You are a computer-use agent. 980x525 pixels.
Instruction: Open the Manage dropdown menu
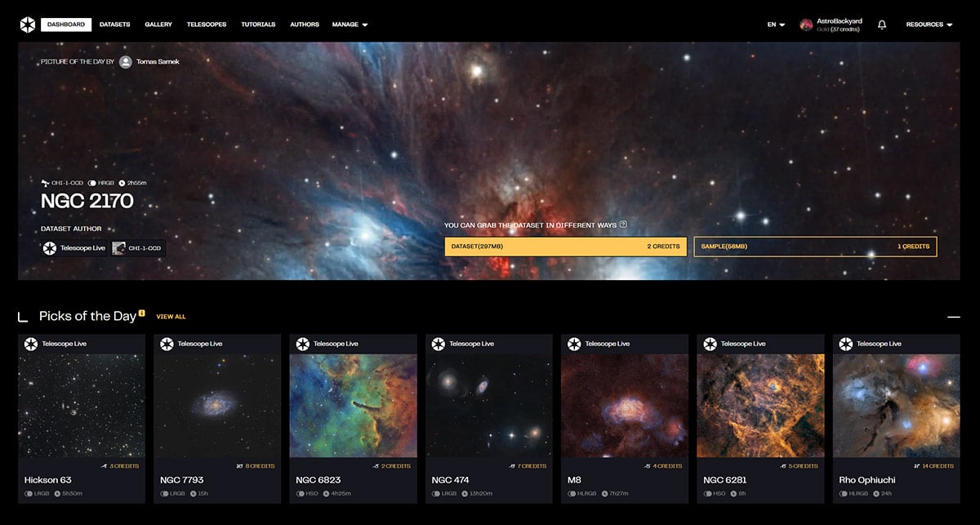click(350, 24)
